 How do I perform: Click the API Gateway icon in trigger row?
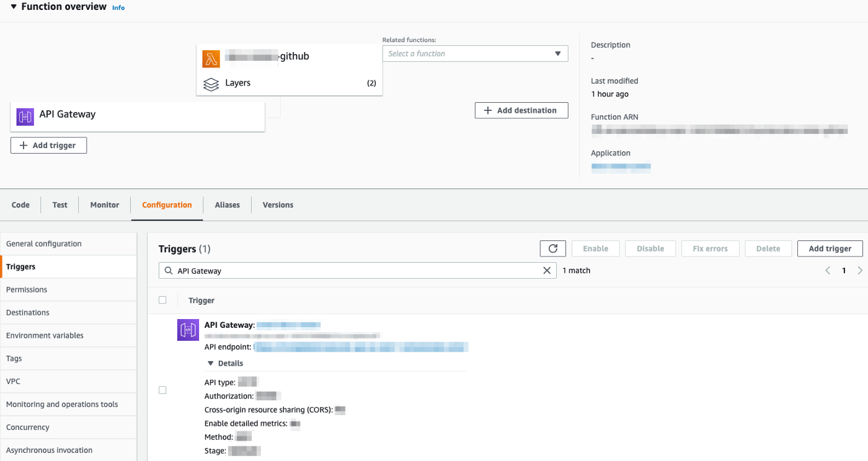188,330
